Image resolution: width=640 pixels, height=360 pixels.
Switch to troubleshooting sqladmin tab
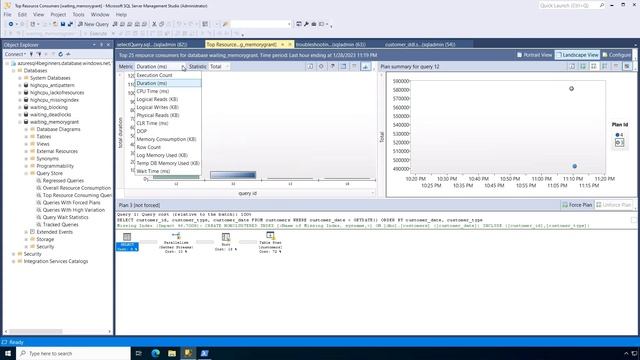[x=331, y=44]
